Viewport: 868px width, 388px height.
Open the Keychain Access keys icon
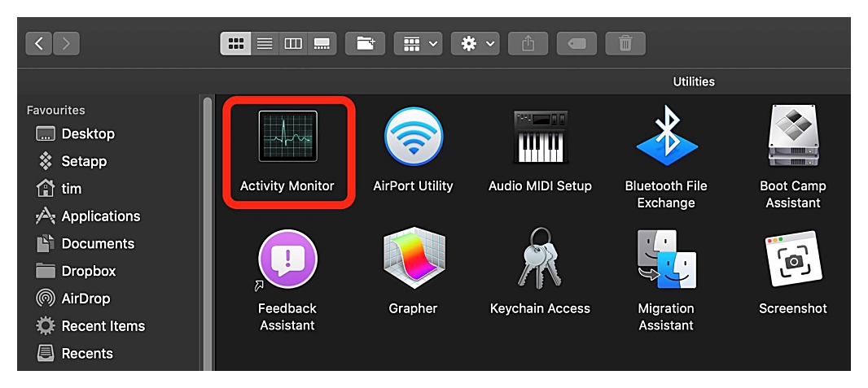coord(539,257)
